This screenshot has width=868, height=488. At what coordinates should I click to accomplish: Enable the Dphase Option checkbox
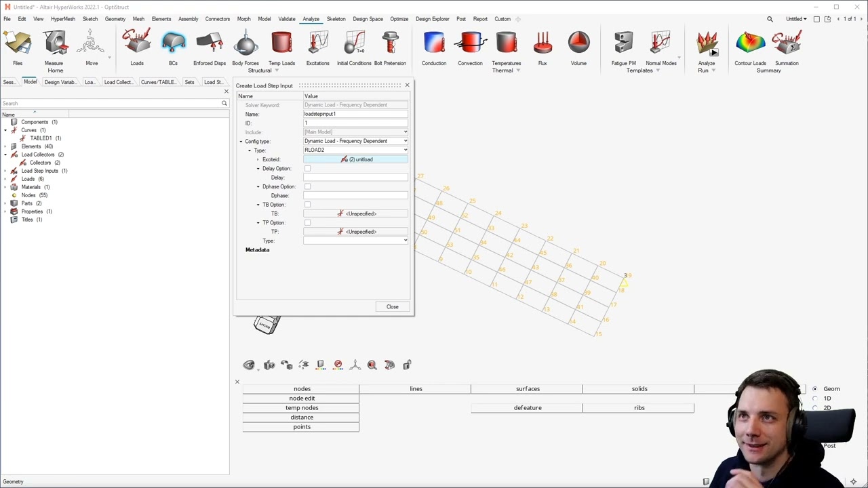pos(307,186)
